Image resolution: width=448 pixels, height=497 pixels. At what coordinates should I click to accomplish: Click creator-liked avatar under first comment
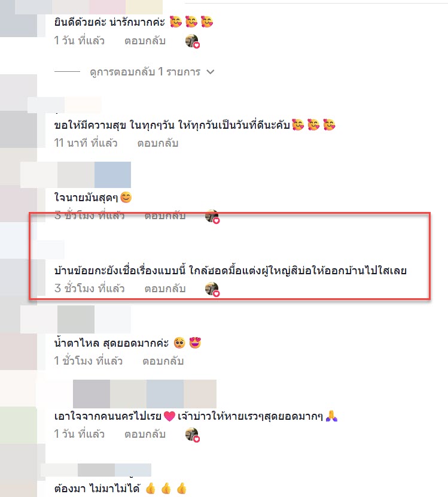[x=192, y=41]
